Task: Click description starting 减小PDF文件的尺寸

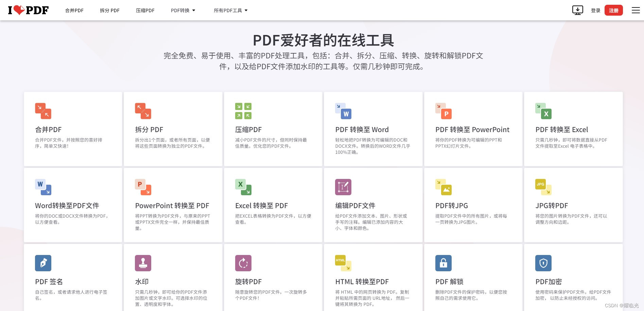Action: [271, 143]
